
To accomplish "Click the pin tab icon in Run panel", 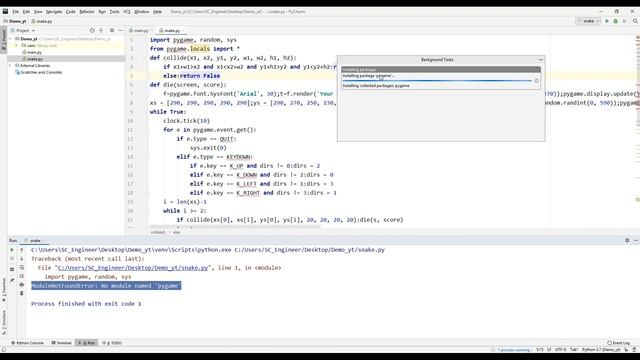I will (12, 280).
